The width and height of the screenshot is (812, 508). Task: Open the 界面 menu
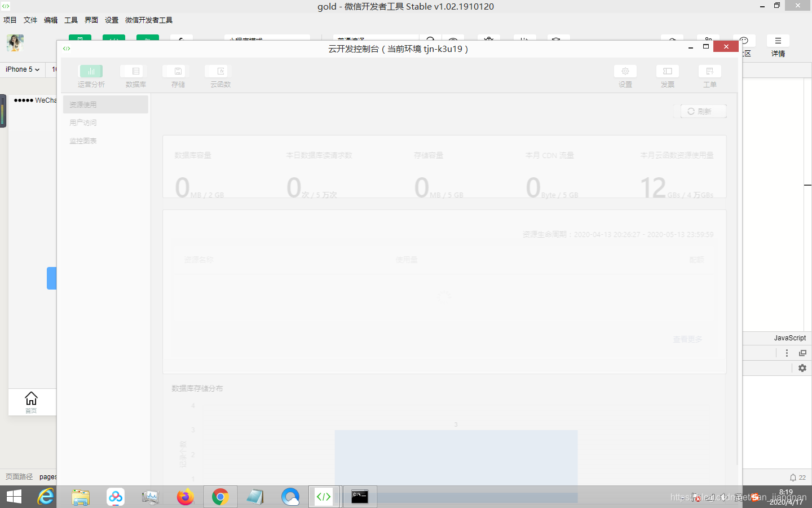coord(91,20)
